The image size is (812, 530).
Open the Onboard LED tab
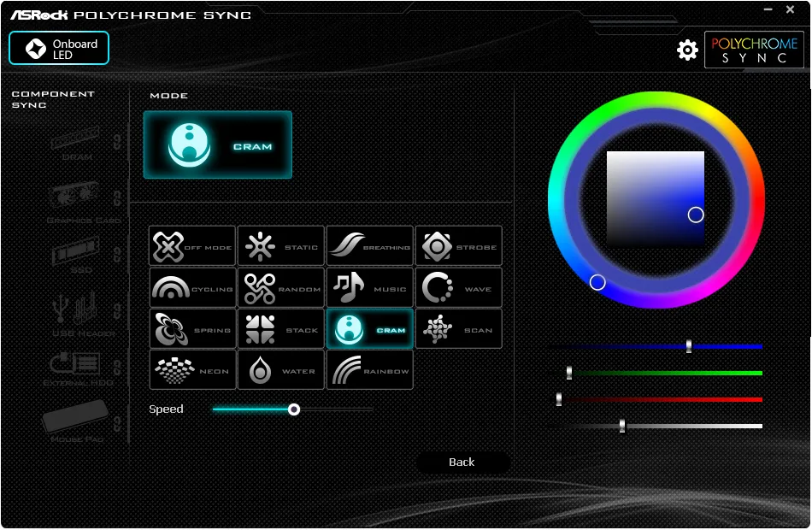click(59, 48)
